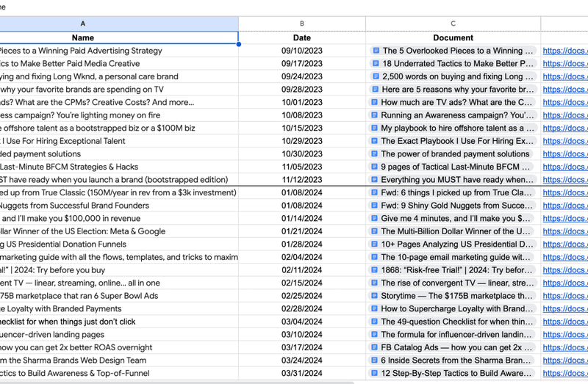Click Docs icon beside '18 Underrated Tactics' chip
588x384 pixels.
click(x=376, y=64)
